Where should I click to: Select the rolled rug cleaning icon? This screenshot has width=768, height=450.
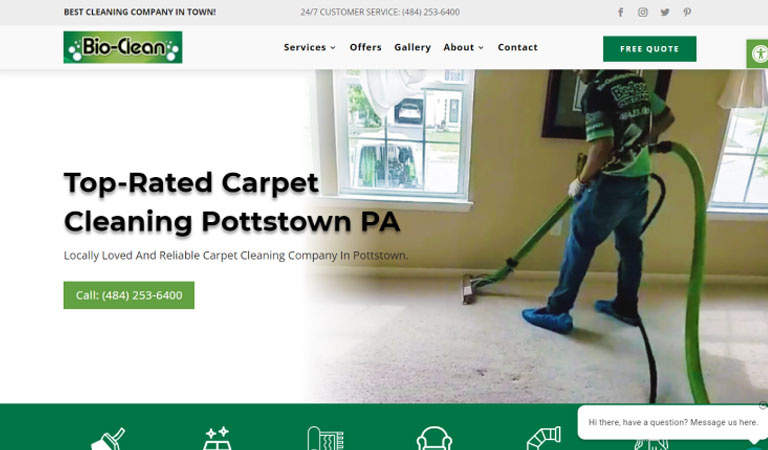tap(325, 438)
